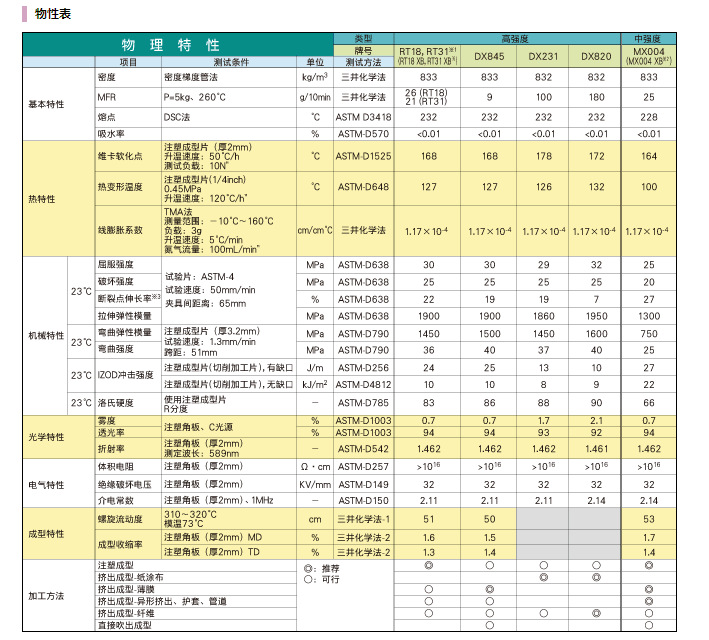Click the 加工方法 category label
709x640 pixels.
coord(46,595)
